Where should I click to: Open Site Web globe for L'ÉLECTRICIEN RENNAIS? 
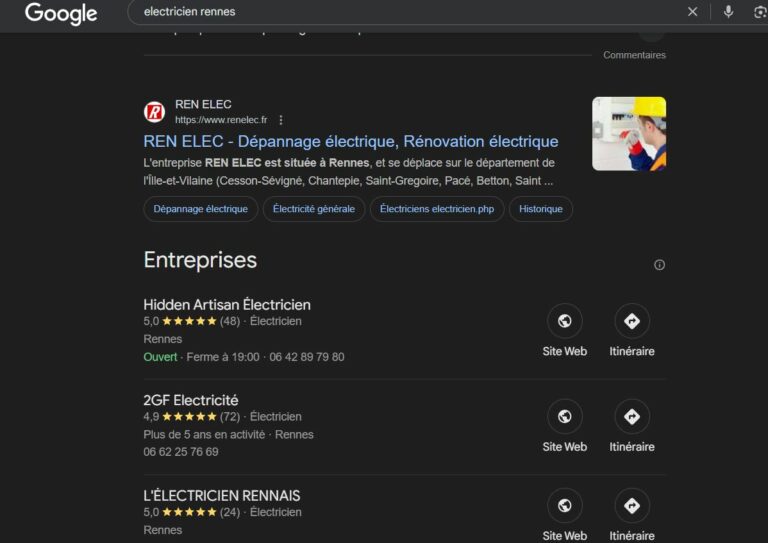point(565,505)
